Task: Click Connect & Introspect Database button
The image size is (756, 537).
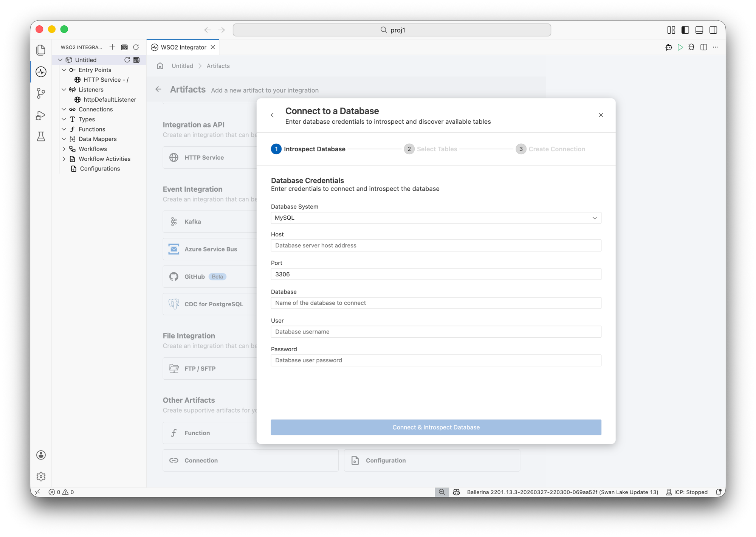Action: point(436,427)
